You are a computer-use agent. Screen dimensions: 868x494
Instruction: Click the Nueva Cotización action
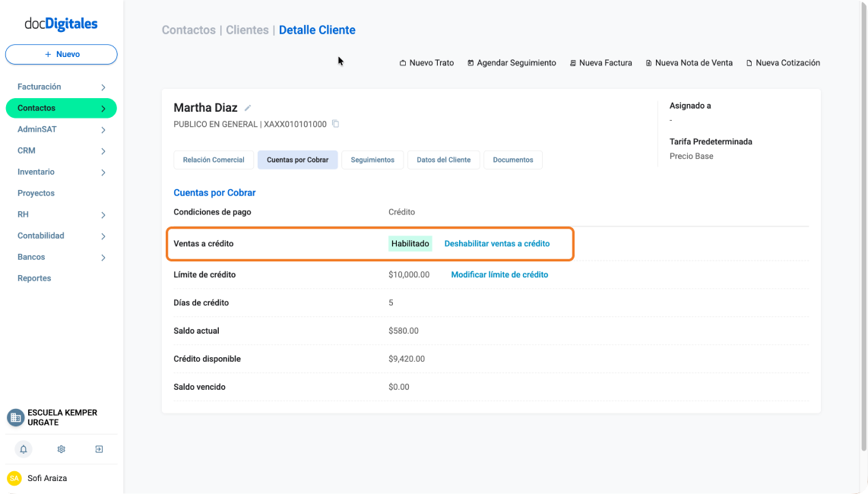coord(783,63)
